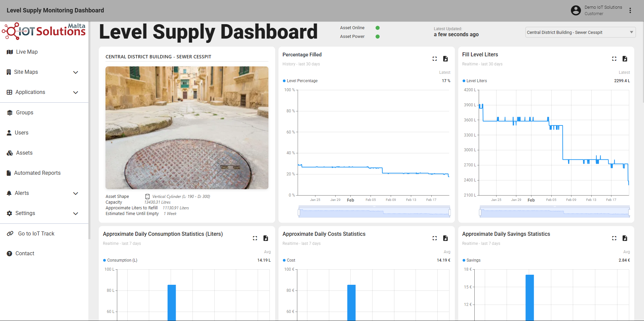644x321 pixels.
Task: Click the Fill Level Liters range slider
Action: [555, 212]
